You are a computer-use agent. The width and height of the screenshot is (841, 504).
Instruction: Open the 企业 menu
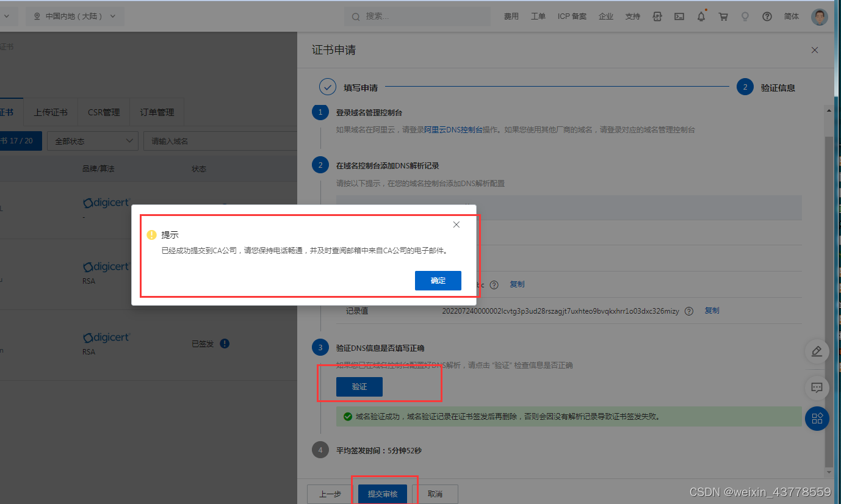[606, 16]
